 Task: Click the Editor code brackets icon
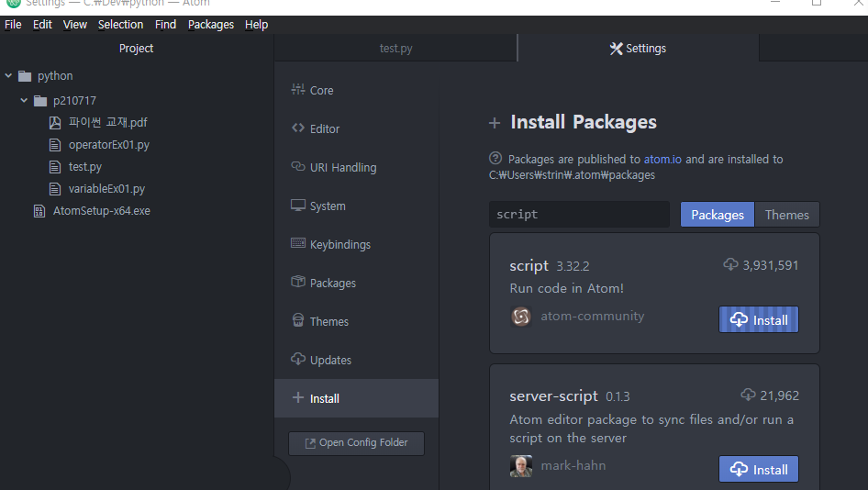(298, 128)
